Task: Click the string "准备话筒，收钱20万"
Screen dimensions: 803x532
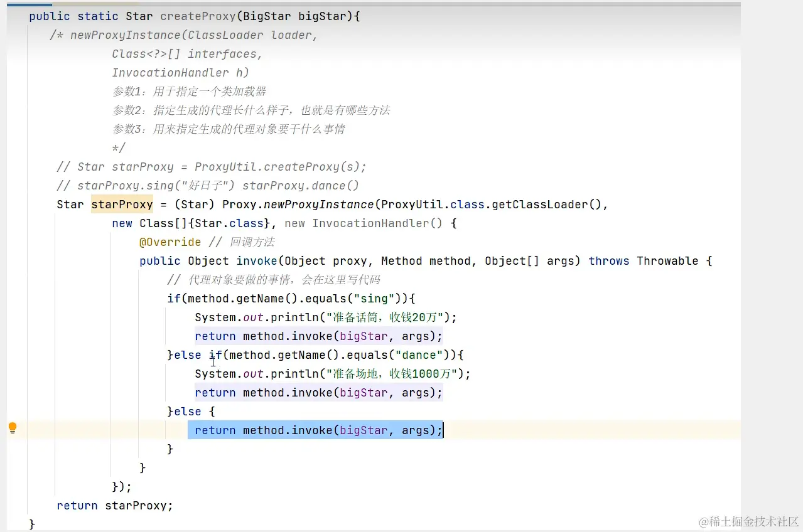Action: click(x=384, y=317)
